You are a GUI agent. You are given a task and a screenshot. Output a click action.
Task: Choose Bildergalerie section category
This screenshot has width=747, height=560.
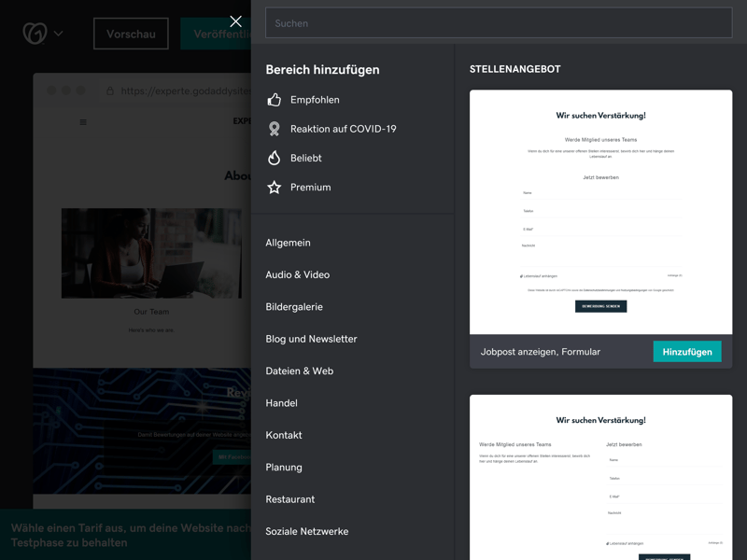294,307
